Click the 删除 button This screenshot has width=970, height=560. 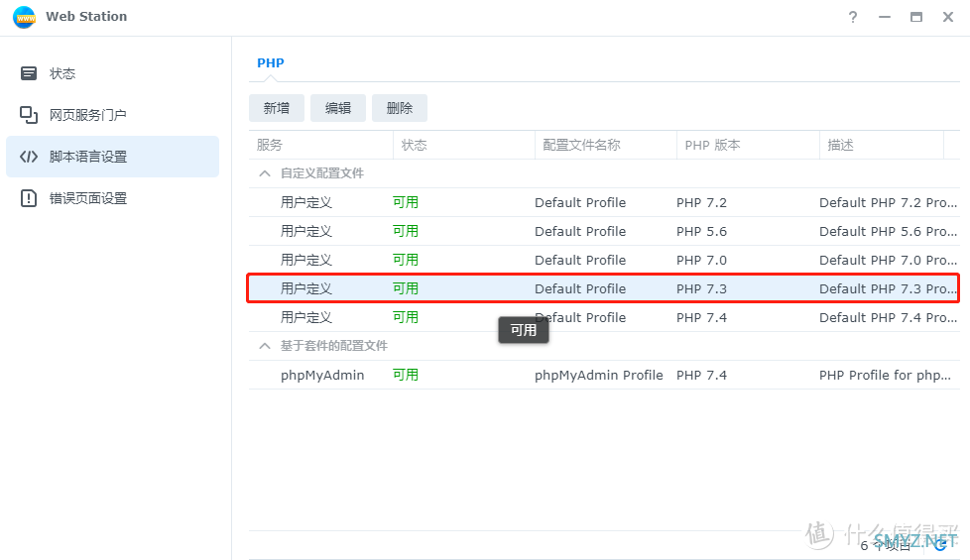click(399, 108)
